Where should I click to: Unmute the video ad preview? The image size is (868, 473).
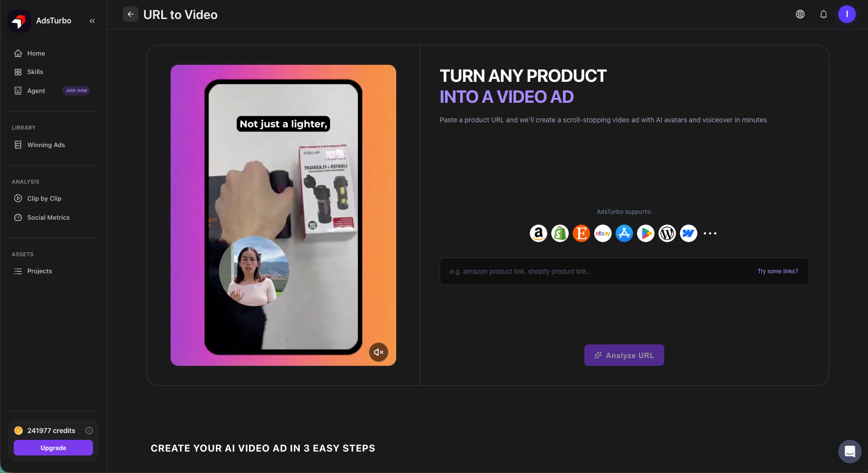(379, 352)
